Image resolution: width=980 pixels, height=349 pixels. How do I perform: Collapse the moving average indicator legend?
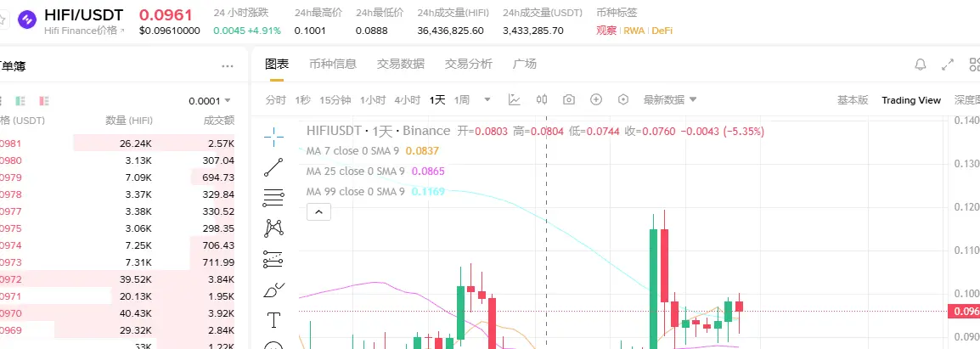(318, 212)
